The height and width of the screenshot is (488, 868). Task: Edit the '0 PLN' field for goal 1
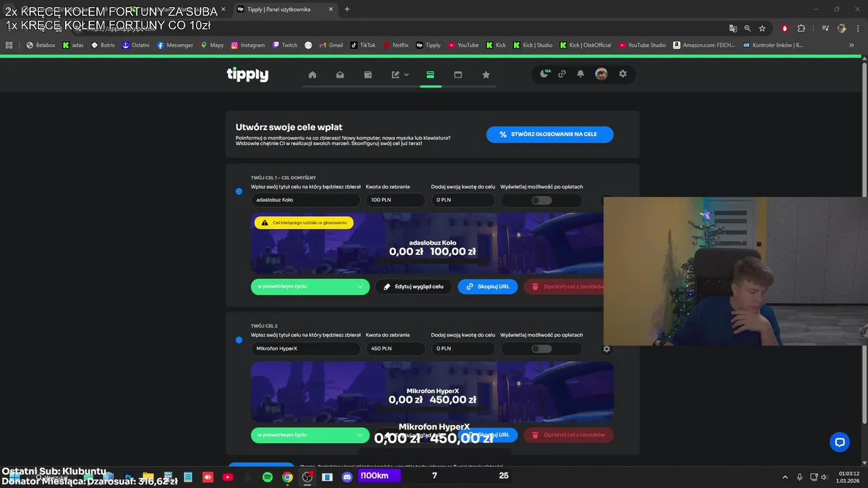(x=463, y=200)
